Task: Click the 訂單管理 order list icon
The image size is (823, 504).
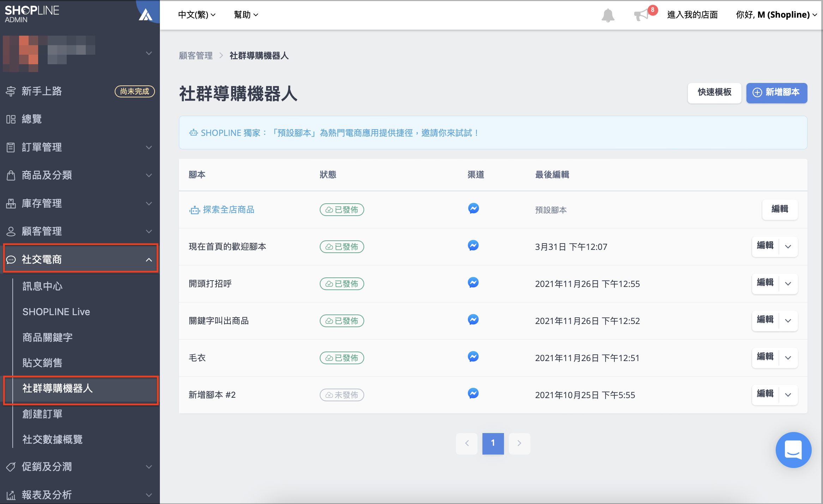Action: [x=11, y=147]
